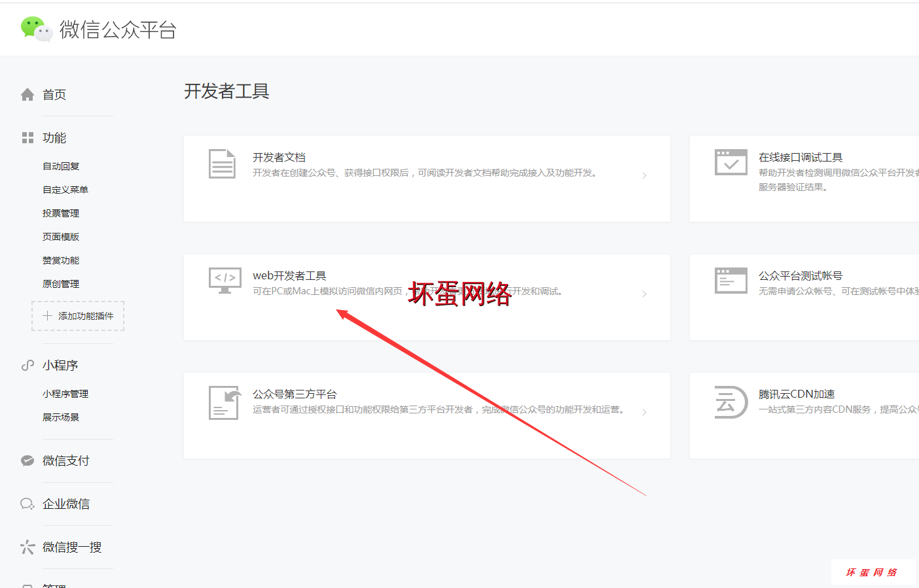919x588 pixels.
Task: Click the 公众号第三方平台 title link
Action: 295,394
